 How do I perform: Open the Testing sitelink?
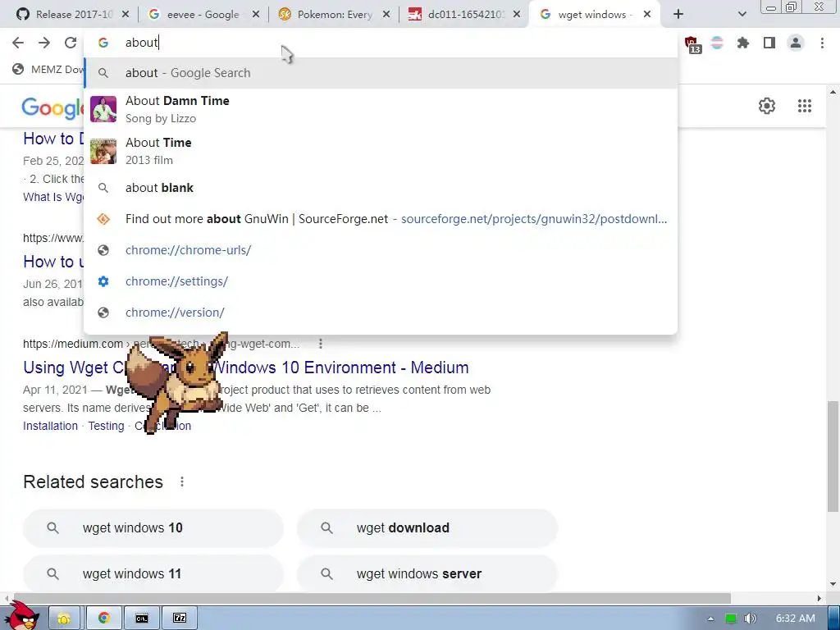tap(106, 426)
